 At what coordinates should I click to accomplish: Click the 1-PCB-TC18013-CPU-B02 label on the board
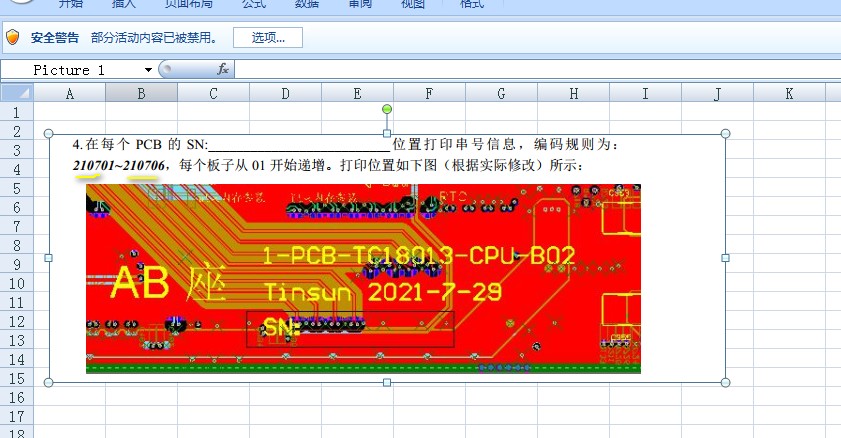coord(419,256)
